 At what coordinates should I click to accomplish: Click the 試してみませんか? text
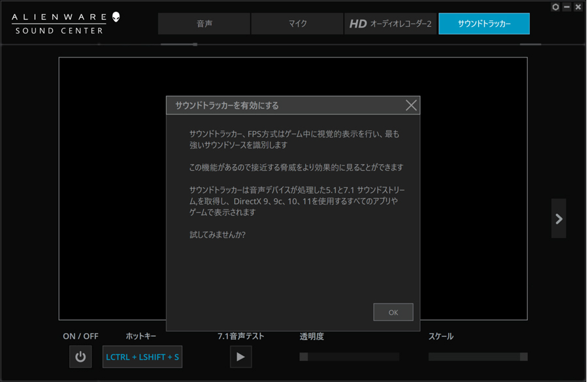click(x=218, y=235)
